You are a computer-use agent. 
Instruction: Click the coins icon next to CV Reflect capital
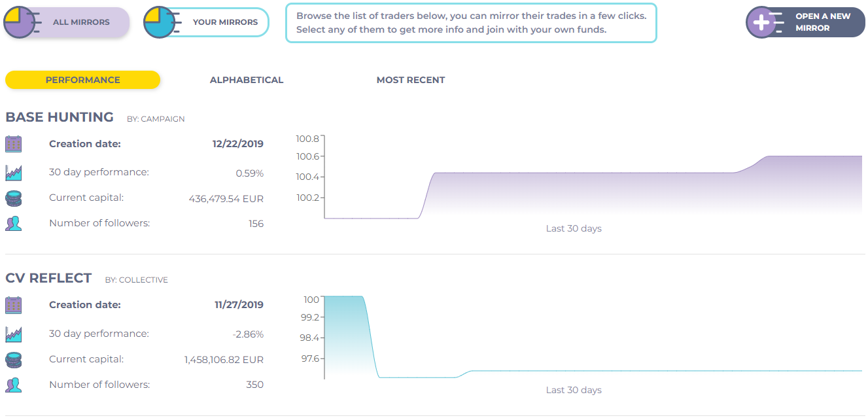[x=13, y=359]
